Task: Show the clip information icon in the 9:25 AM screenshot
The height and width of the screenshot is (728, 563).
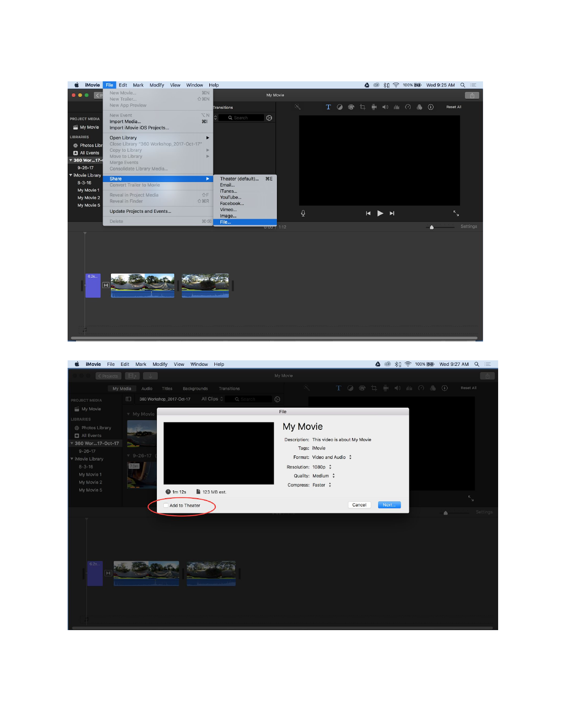Action: coord(431,107)
